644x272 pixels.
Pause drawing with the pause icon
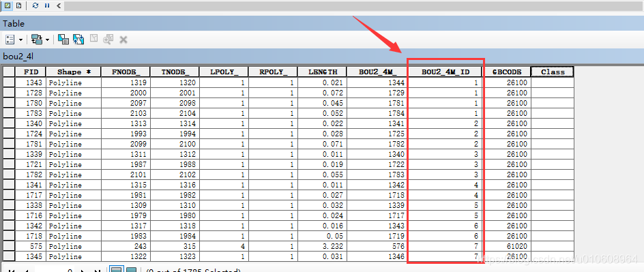(x=47, y=5)
